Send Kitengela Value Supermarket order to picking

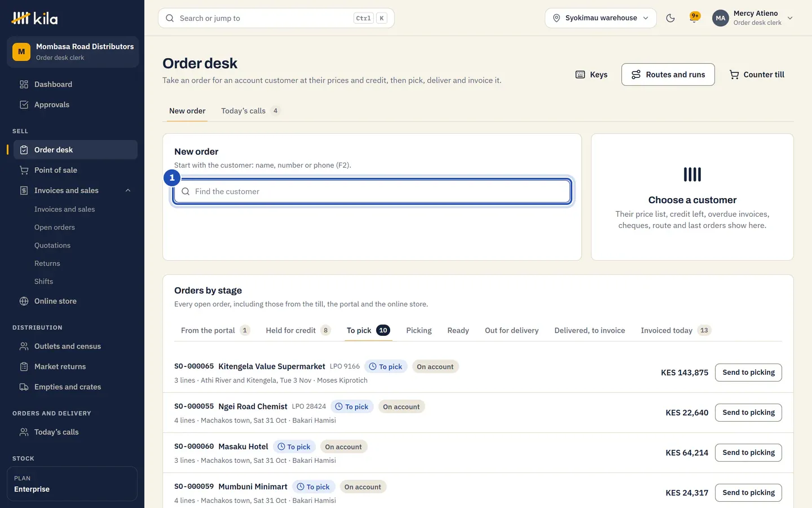(748, 373)
